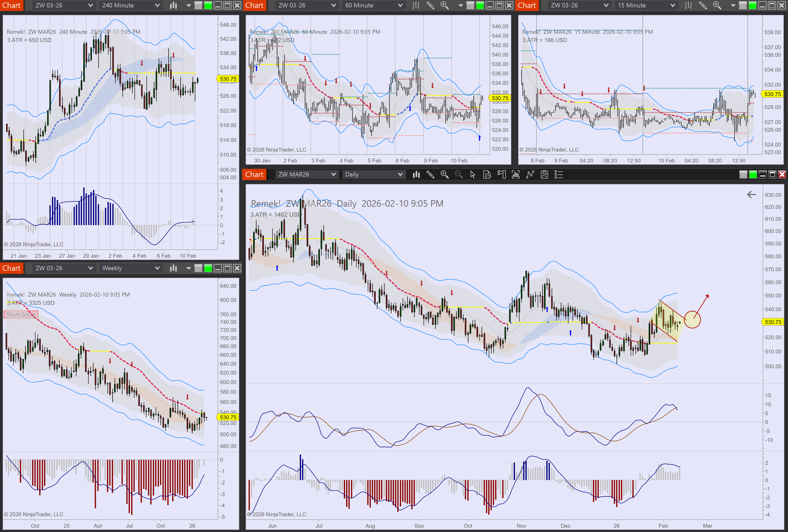
Task: Open drawing tools in Daily chart toolbar
Action: (x=430, y=175)
